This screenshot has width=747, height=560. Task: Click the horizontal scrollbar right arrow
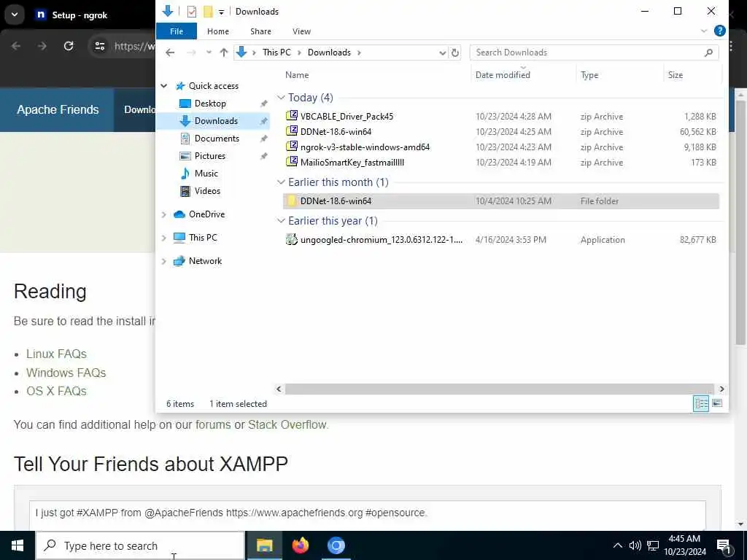coord(721,389)
